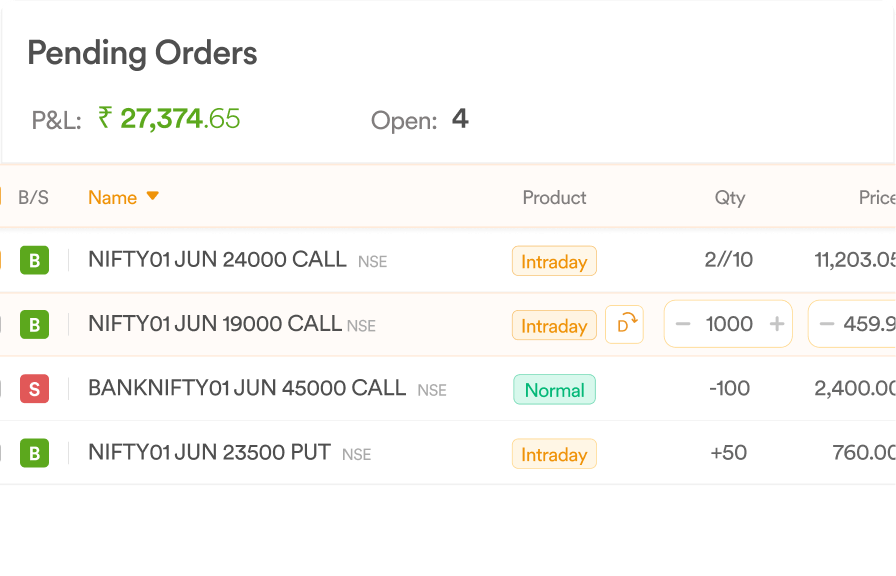Click the Name column header
The image size is (896, 576).
pos(113,198)
